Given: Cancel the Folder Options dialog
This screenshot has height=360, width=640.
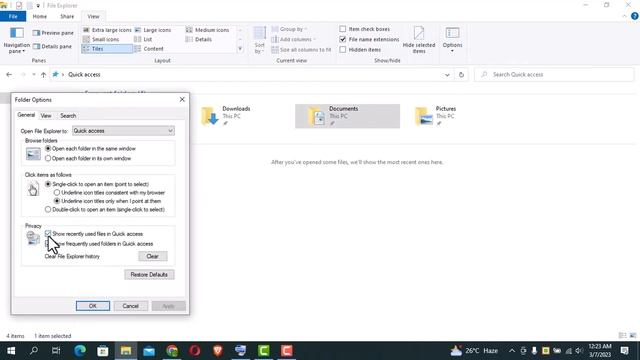Looking at the screenshot, I should [131, 306].
